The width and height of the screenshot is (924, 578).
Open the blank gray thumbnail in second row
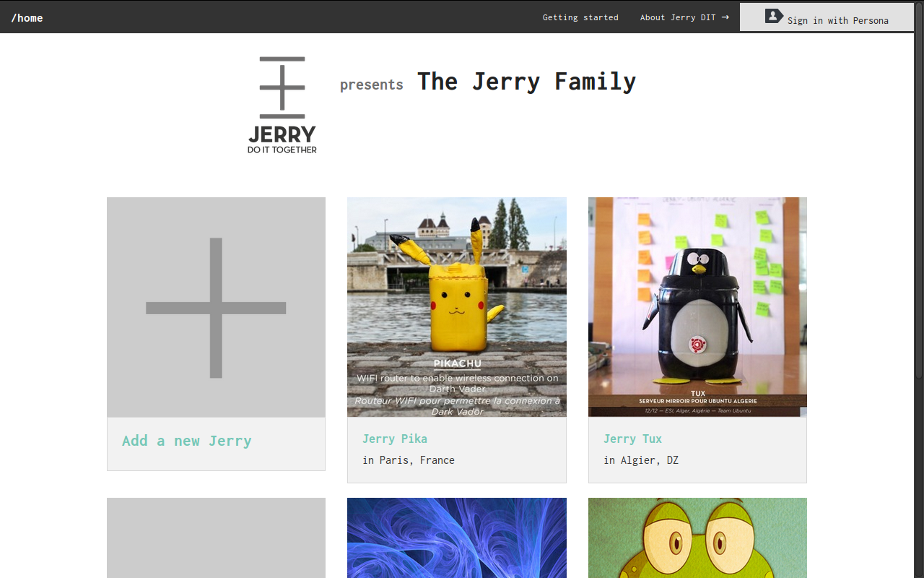pos(216,538)
